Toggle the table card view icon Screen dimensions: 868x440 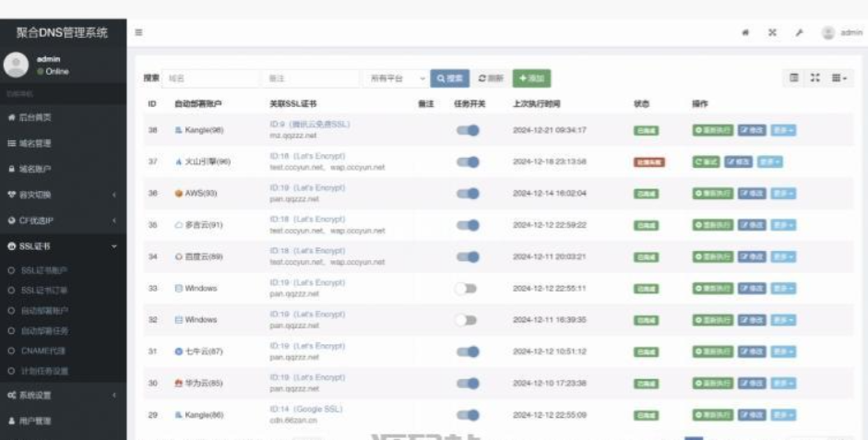pyautogui.click(x=794, y=78)
